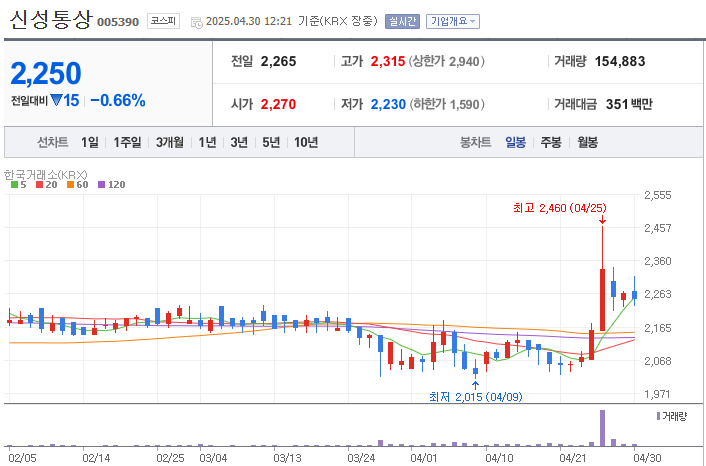Click the red 20-day moving average swatch

40,185
